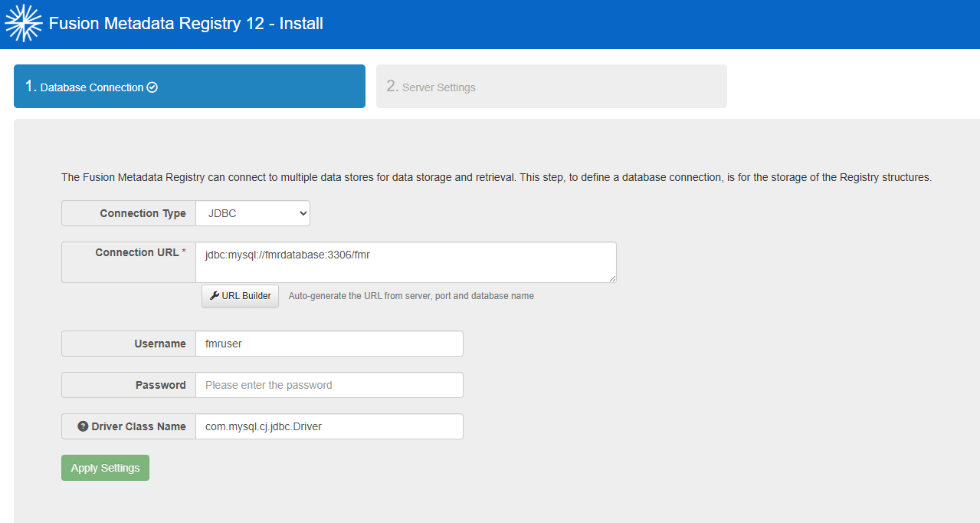Screen dimensions: 980x523
Task: Focus the Connection URL text area
Action: pyautogui.click(x=406, y=262)
